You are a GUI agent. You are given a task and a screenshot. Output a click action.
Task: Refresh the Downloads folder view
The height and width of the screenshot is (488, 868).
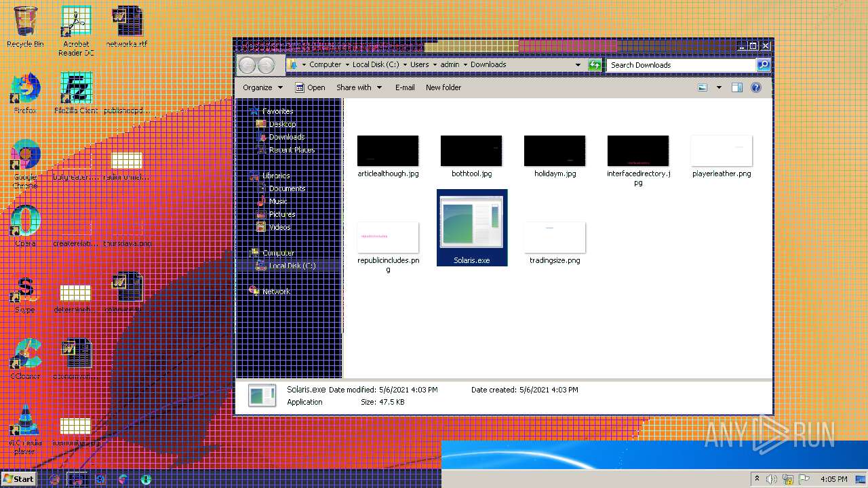595,65
